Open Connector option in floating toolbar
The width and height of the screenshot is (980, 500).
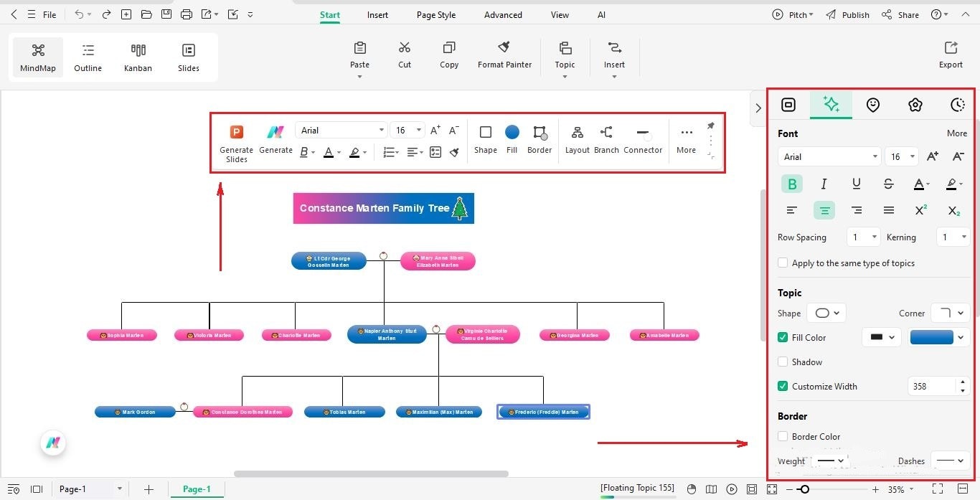[643, 140]
